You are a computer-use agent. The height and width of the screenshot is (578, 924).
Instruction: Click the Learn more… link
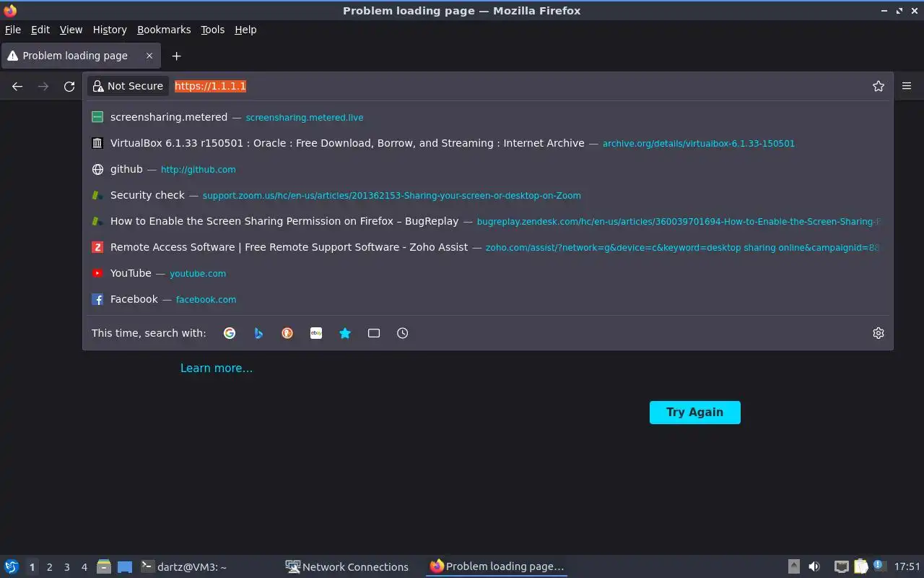click(x=217, y=368)
